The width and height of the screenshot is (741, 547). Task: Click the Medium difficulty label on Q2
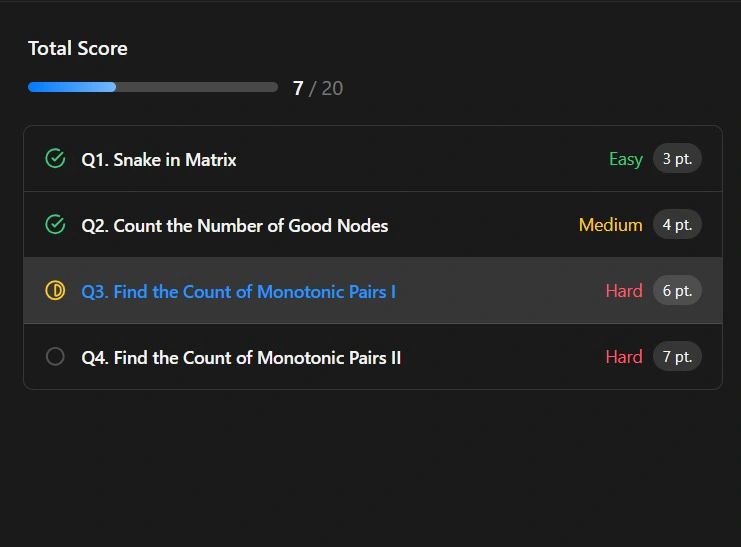611,225
